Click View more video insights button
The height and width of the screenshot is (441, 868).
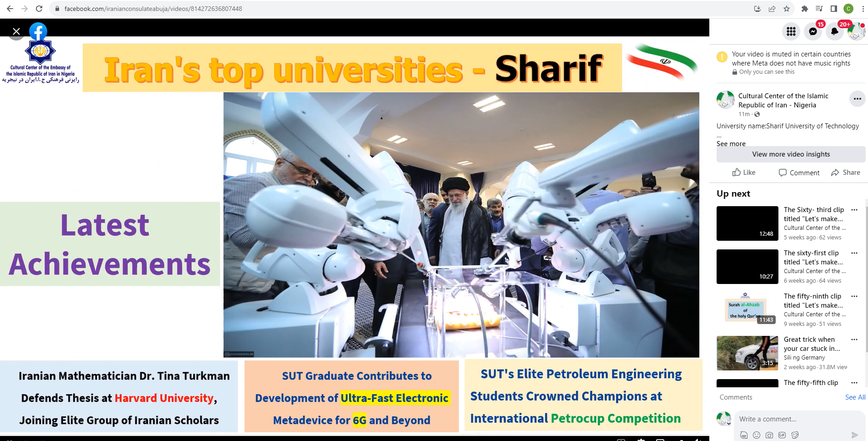coord(791,154)
